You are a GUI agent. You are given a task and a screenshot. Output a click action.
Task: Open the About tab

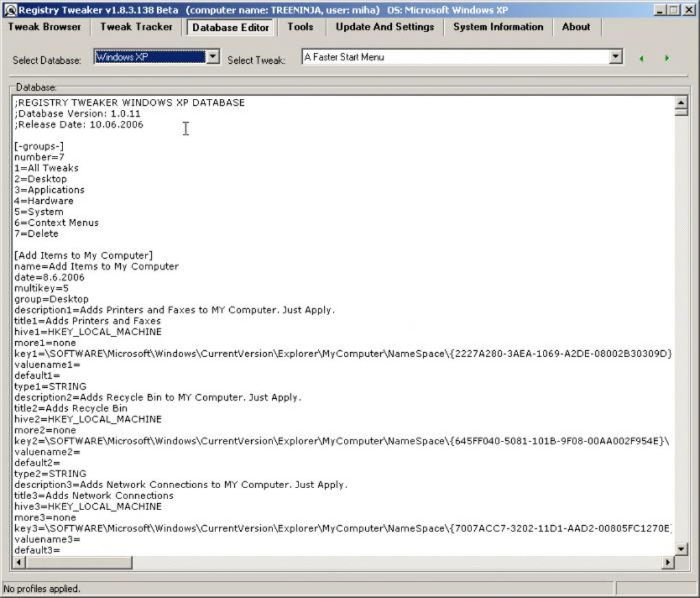click(576, 27)
